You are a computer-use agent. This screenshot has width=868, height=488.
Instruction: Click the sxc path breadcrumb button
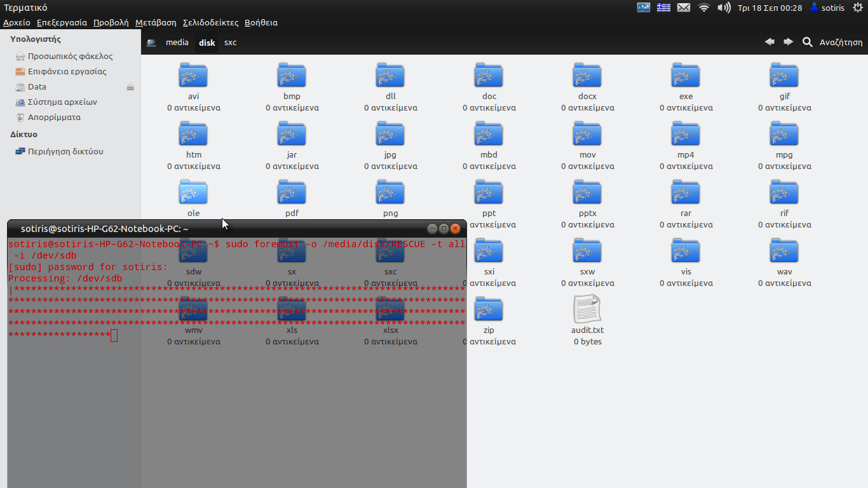tap(230, 43)
